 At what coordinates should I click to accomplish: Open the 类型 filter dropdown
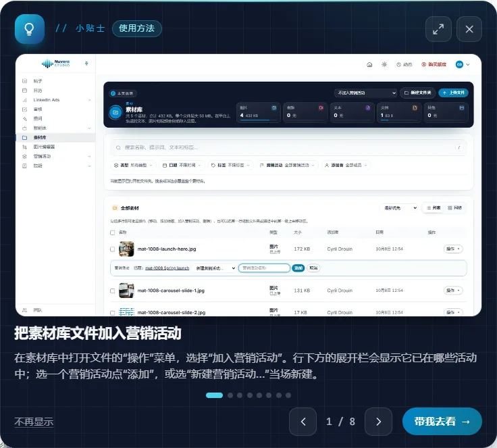(133, 166)
